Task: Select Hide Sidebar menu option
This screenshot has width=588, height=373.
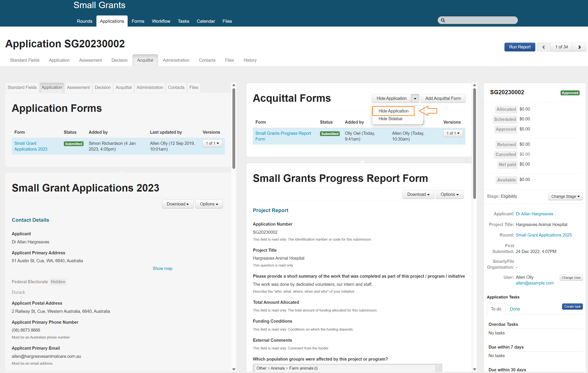Action: (390, 119)
